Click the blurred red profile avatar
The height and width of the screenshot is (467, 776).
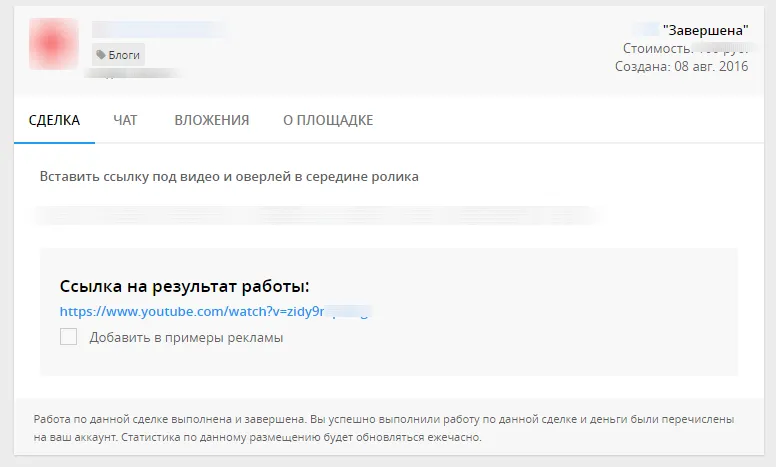[53, 44]
